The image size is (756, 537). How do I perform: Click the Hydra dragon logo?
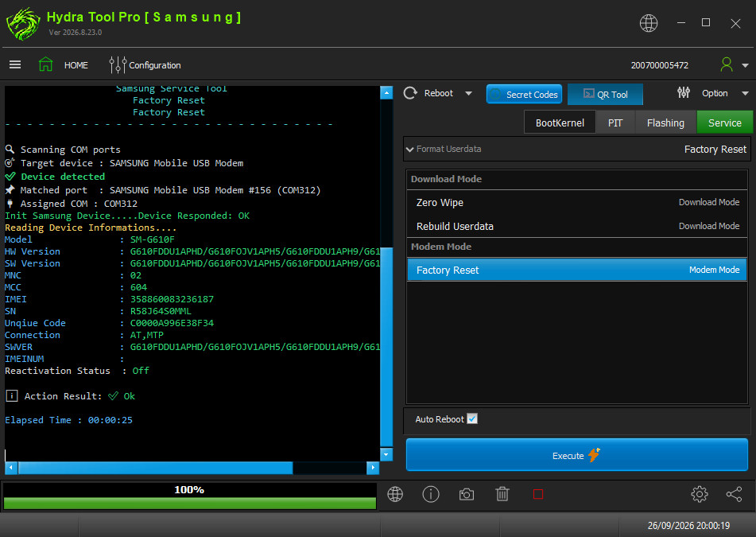click(x=23, y=24)
